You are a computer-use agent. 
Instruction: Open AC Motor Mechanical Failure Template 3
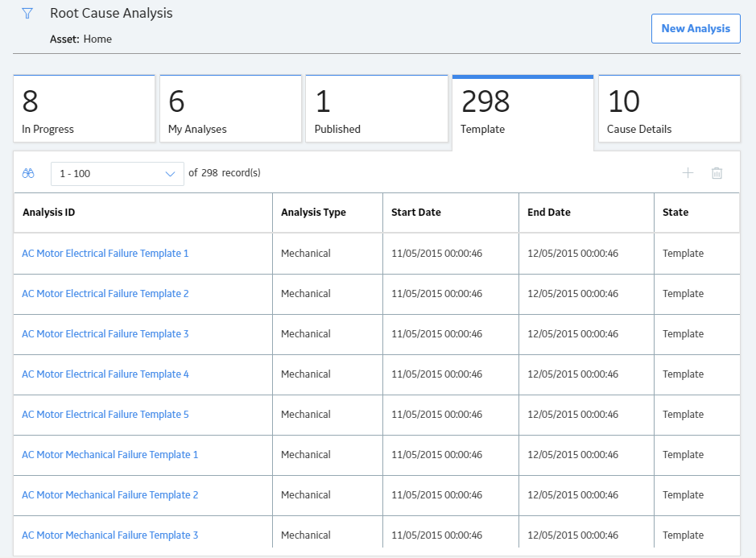[x=110, y=535]
